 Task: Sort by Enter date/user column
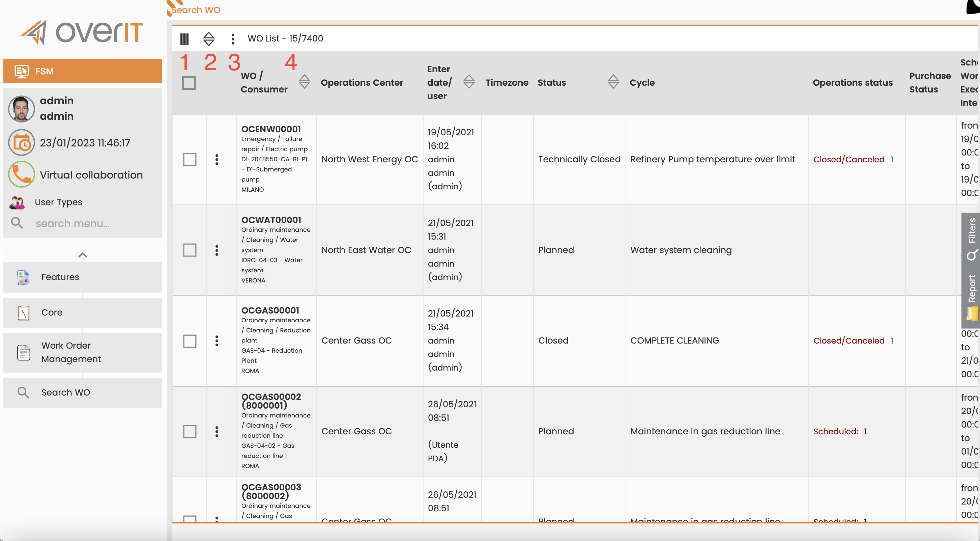[469, 82]
